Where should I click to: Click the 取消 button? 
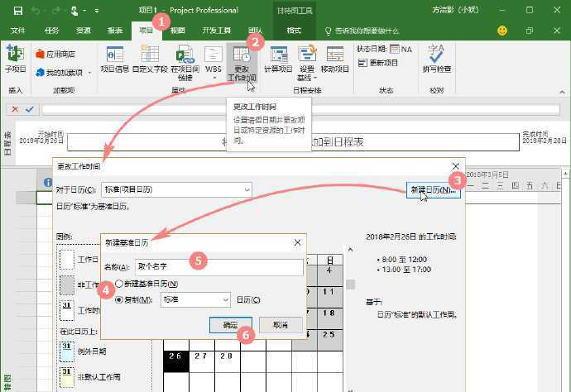[x=281, y=325]
